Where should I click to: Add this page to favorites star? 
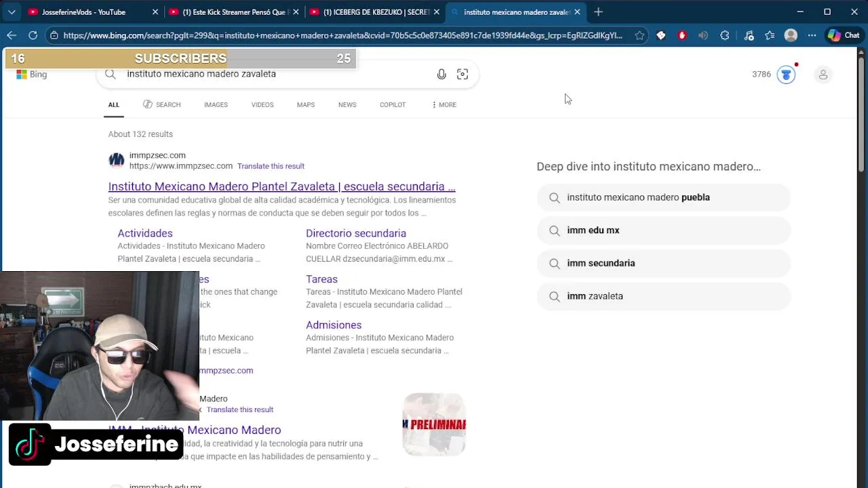pyautogui.click(x=639, y=35)
